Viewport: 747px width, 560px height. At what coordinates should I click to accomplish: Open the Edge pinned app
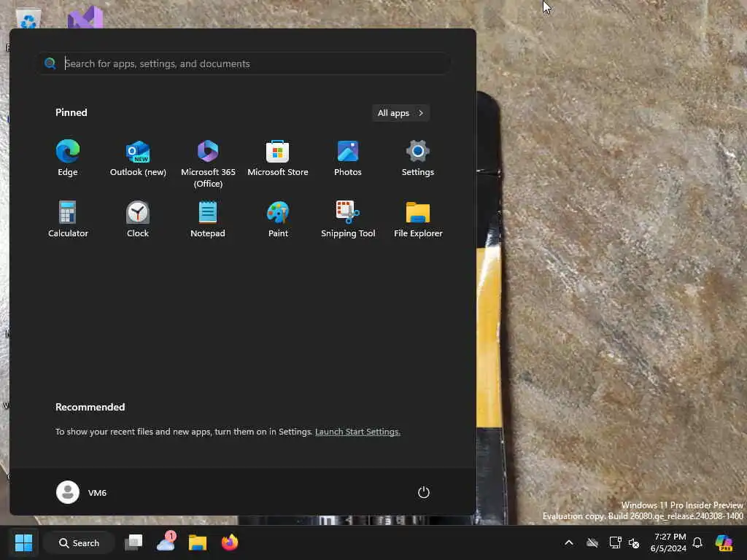pyautogui.click(x=68, y=158)
